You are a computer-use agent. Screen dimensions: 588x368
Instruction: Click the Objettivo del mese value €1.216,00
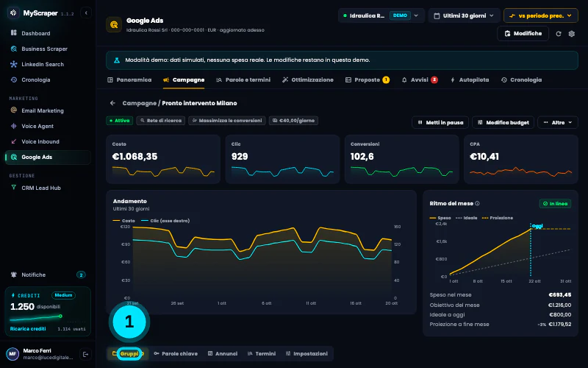[x=559, y=305]
